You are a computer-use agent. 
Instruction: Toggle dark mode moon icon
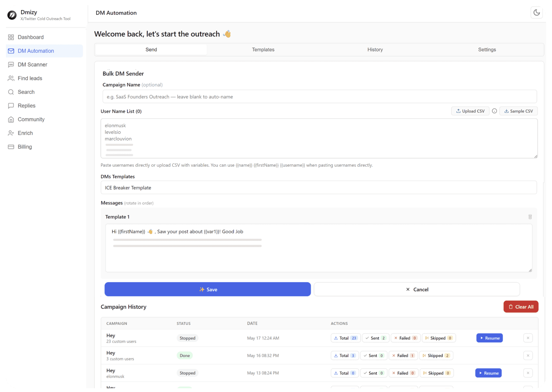pyautogui.click(x=536, y=13)
